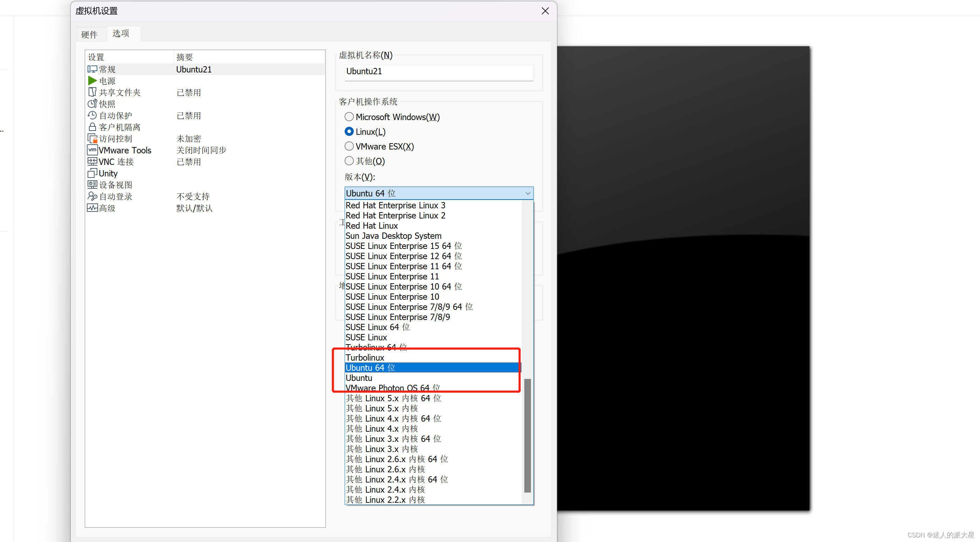Select VMware Photon OS 64 位
The height and width of the screenshot is (542, 980).
click(433, 388)
